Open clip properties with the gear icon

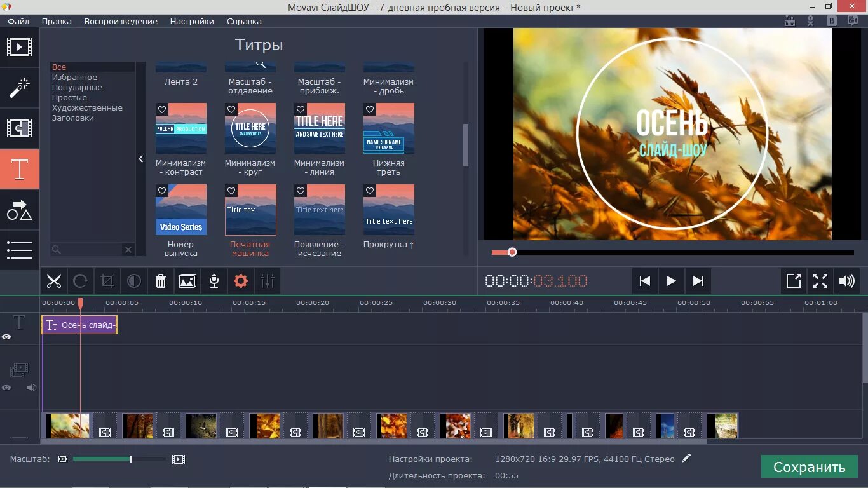point(241,281)
